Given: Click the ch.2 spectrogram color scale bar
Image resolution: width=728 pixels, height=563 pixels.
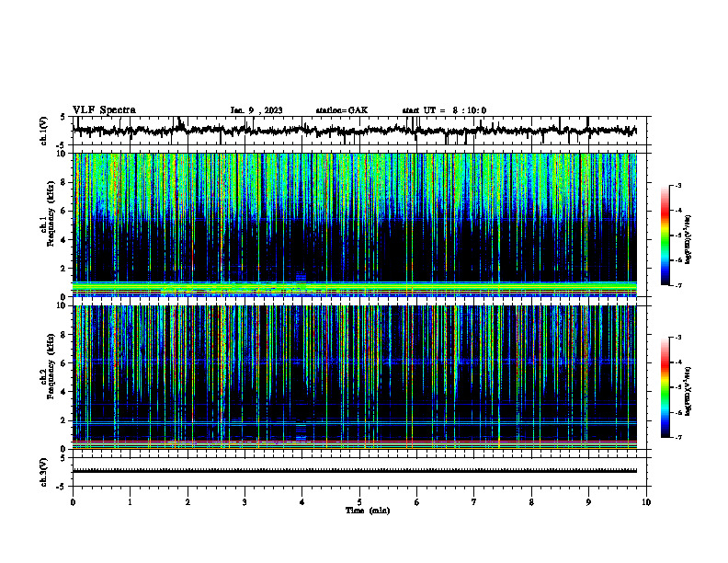Looking at the screenshot, I should point(665,387).
